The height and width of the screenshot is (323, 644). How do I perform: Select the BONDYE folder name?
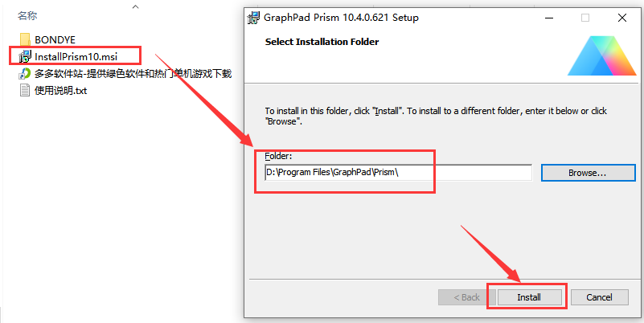tap(55, 39)
